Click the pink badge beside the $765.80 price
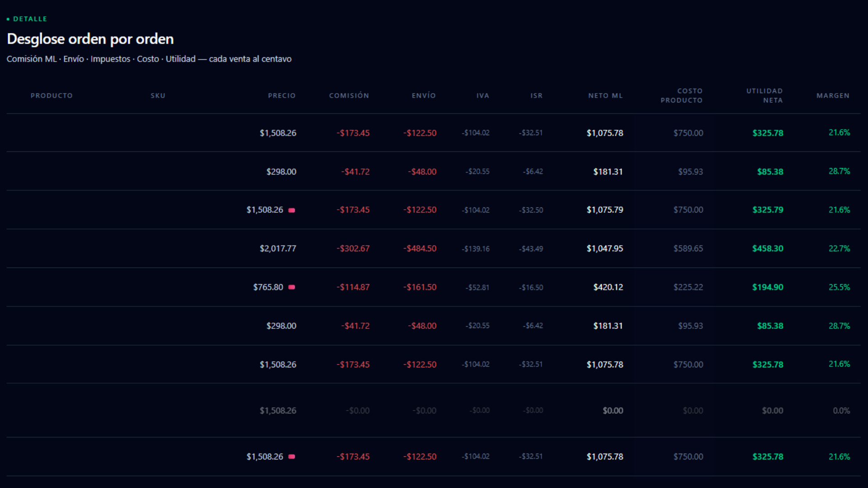The width and height of the screenshot is (868, 488). pyautogui.click(x=292, y=287)
